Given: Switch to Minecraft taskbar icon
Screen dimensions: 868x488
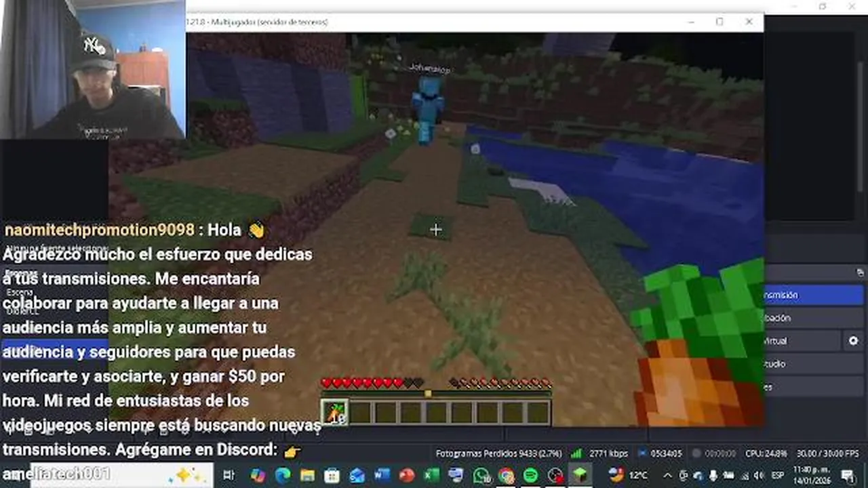Looking at the screenshot, I should tap(580, 475).
